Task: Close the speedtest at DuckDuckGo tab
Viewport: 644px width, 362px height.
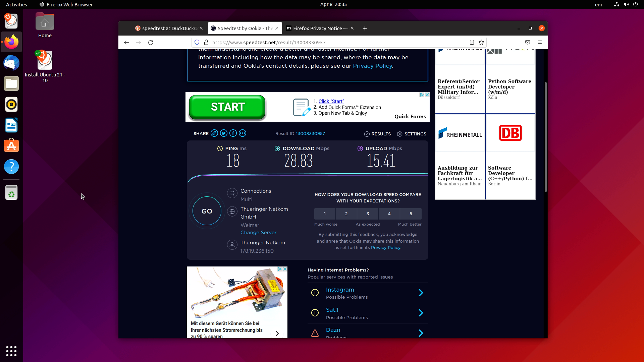Action: pyautogui.click(x=201, y=28)
